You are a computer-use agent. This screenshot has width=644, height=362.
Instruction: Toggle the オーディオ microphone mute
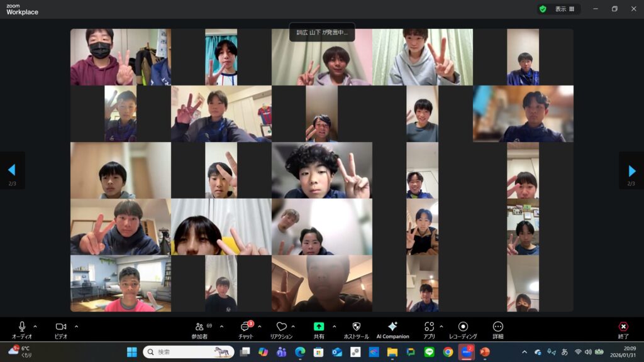coord(22,327)
